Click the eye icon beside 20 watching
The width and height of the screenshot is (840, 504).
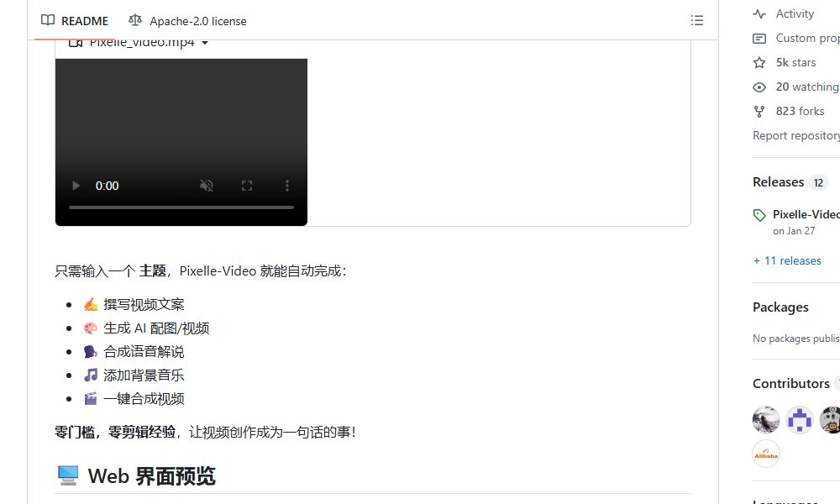click(760, 87)
